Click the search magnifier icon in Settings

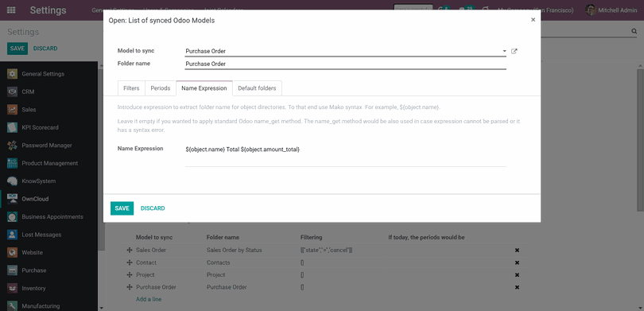coord(634,32)
